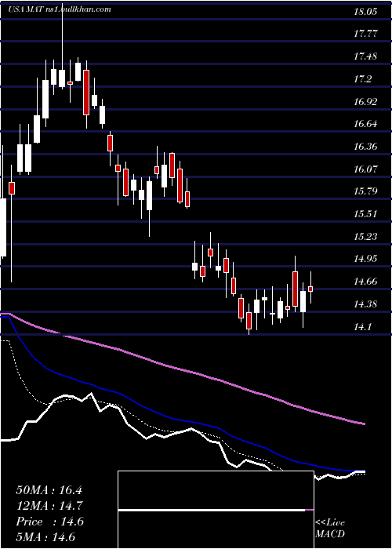The image size is (392, 549).
Task: Click the 18.05 price axis label
Action: (365, 11)
